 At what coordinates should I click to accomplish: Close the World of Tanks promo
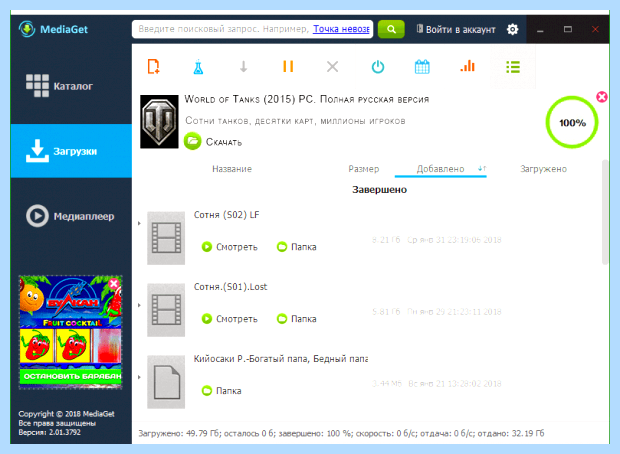click(602, 97)
